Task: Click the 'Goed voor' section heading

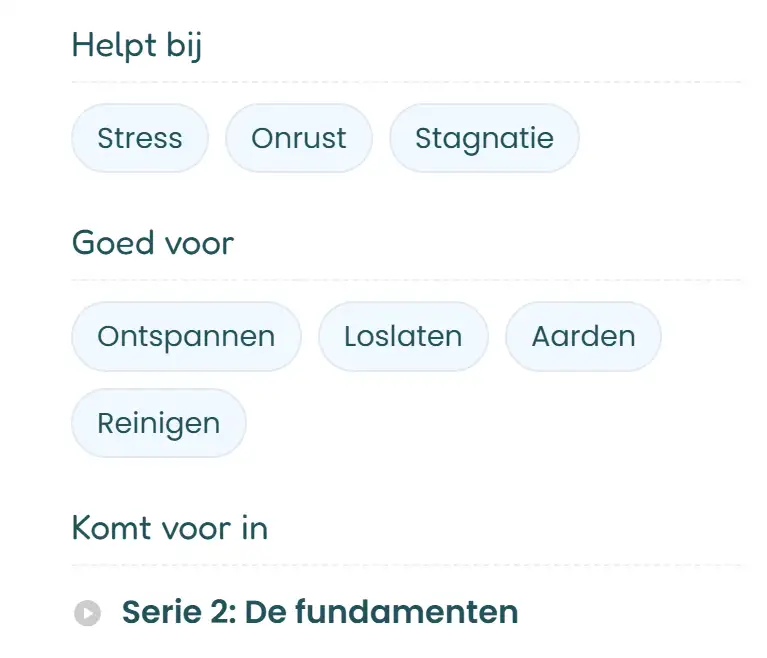Action: (153, 243)
